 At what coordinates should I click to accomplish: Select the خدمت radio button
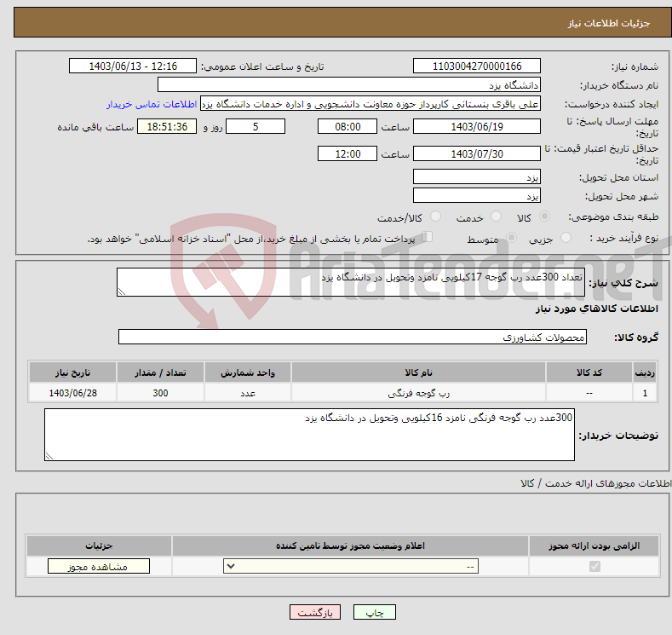pos(496,216)
